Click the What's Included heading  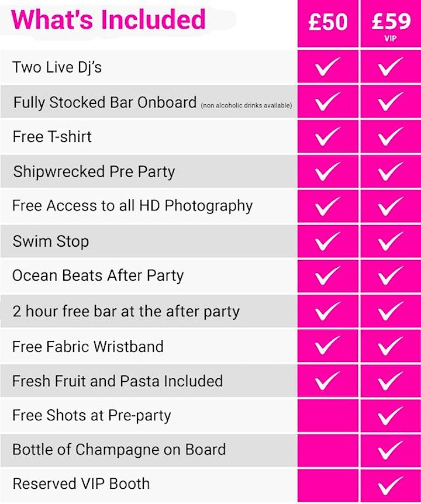pos(108,19)
